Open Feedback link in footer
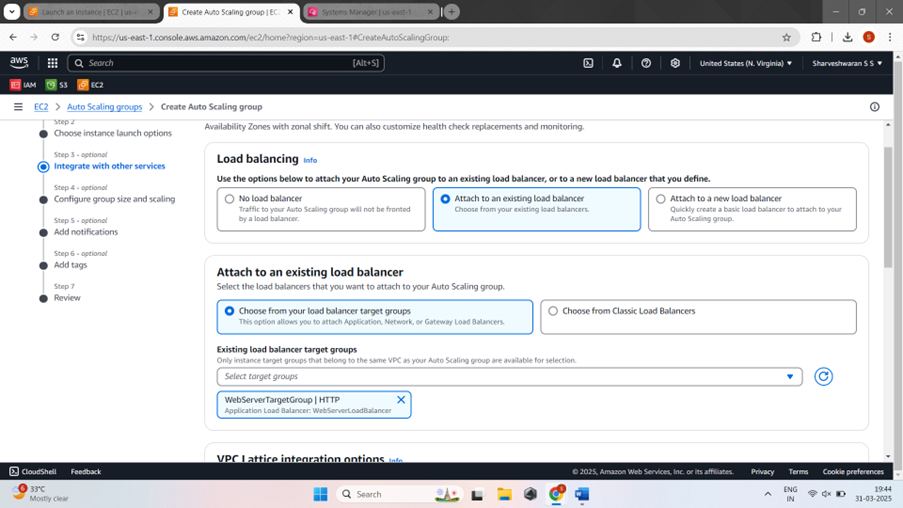The width and height of the screenshot is (903, 508). point(86,471)
